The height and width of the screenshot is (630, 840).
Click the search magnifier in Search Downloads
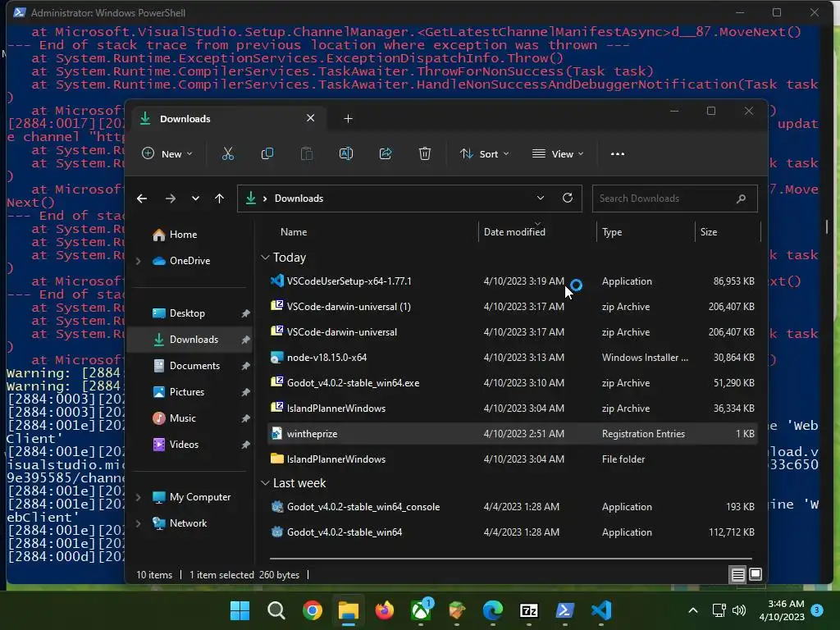coord(741,199)
